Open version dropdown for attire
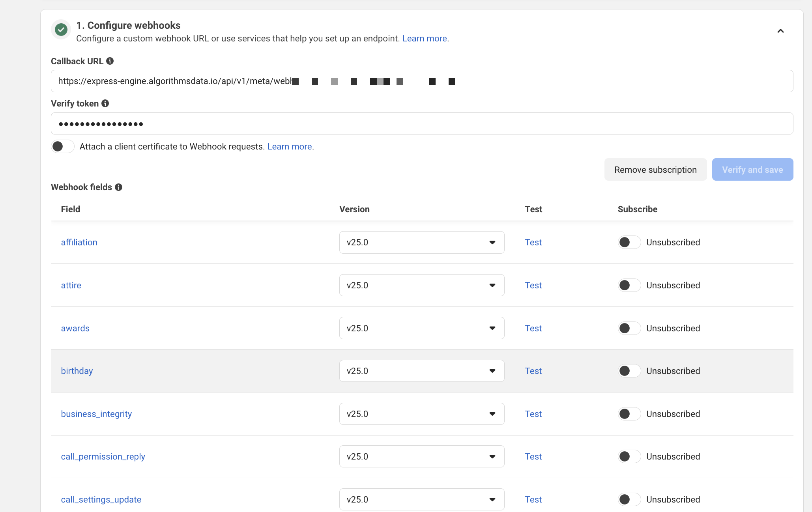 pyautogui.click(x=422, y=285)
